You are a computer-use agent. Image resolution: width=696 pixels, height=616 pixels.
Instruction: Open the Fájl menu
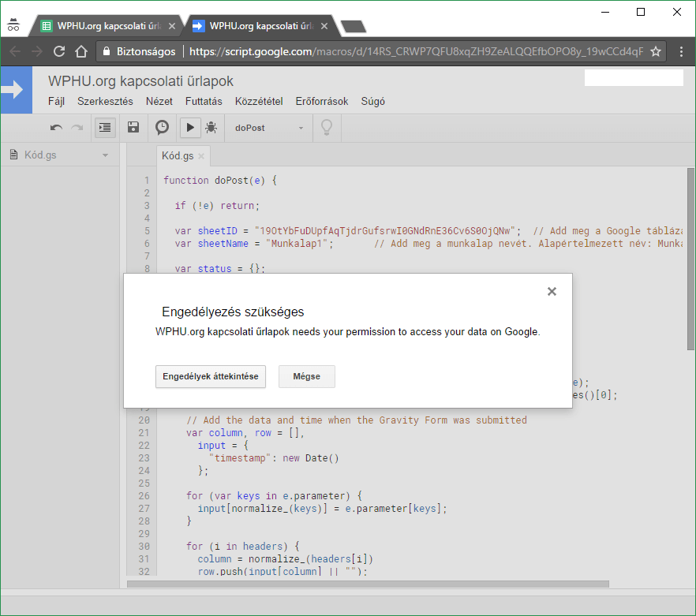(57, 102)
